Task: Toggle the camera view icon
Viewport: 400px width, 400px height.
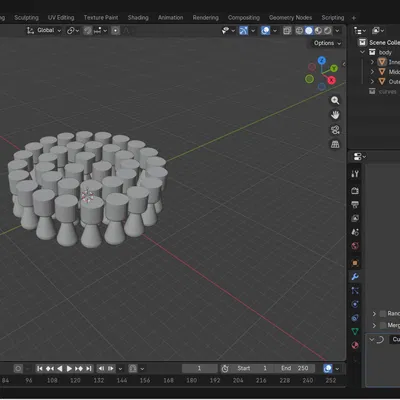Action: point(335,130)
